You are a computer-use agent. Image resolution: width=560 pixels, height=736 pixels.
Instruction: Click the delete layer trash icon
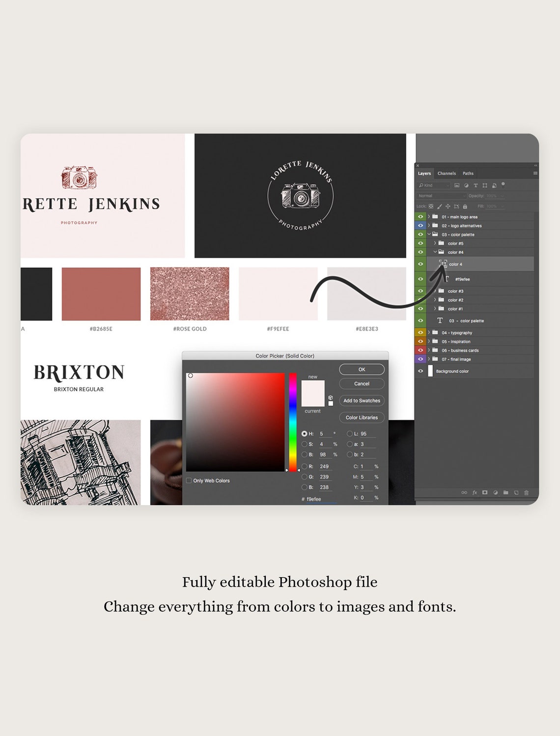click(527, 493)
